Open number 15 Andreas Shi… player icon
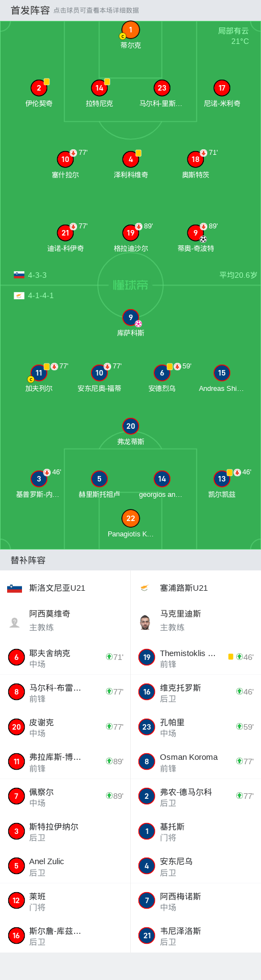Image resolution: width=261 pixels, height=980 pixels. pyautogui.click(x=222, y=373)
